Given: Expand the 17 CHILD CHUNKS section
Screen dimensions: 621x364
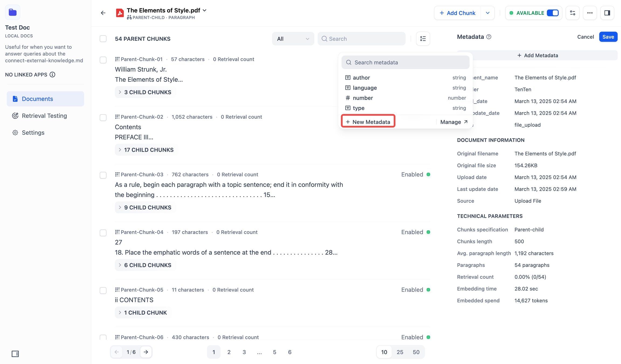Looking at the screenshot, I should tap(146, 150).
